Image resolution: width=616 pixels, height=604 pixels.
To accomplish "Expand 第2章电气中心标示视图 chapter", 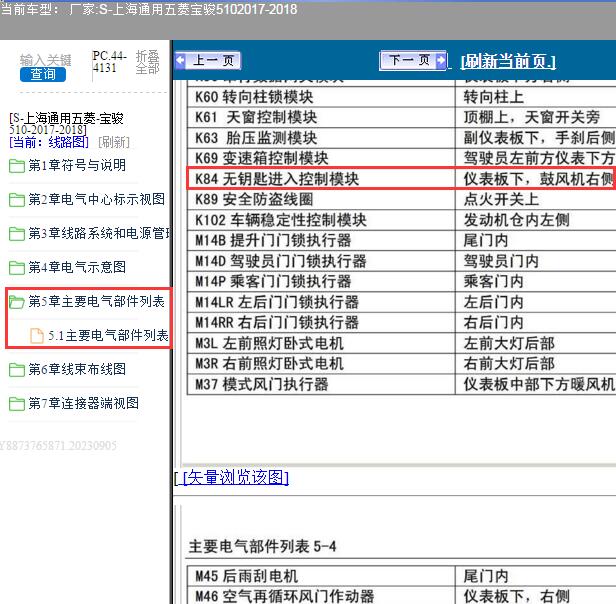I will click(x=97, y=199).
